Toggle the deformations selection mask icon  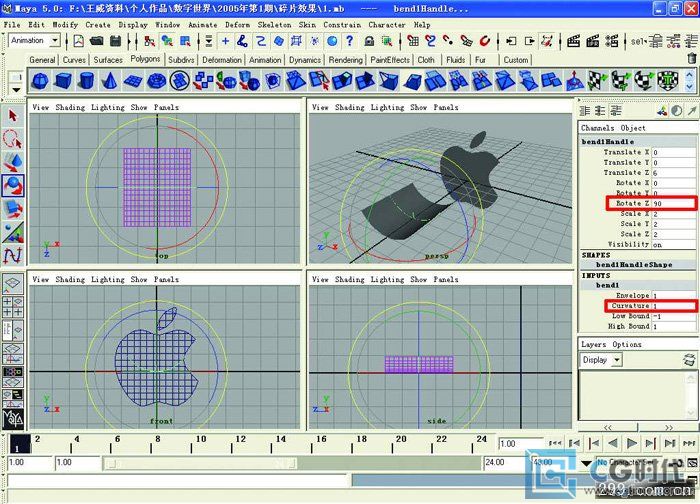point(296,41)
